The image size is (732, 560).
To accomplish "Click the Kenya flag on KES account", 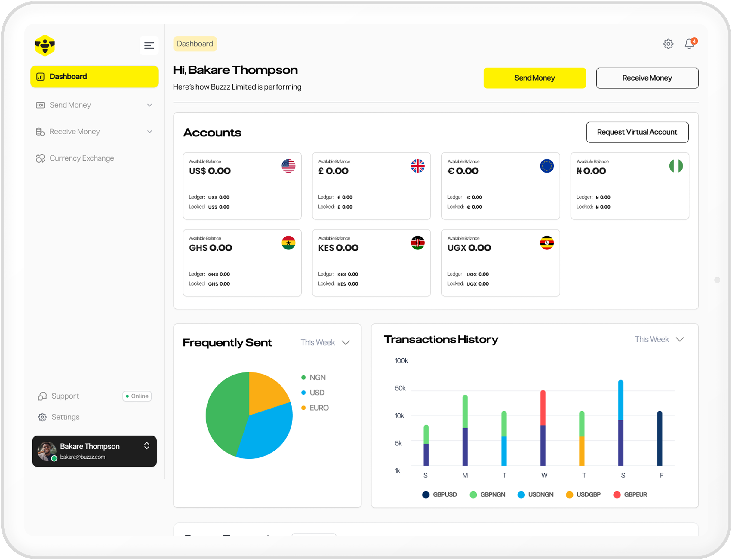I will (x=417, y=243).
